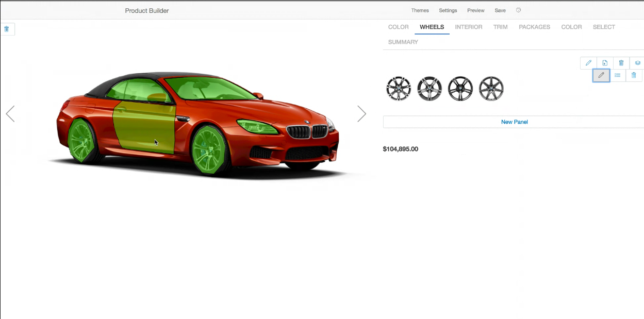Click the trash icon above the car image
This screenshot has width=644, height=319.
[7, 29]
